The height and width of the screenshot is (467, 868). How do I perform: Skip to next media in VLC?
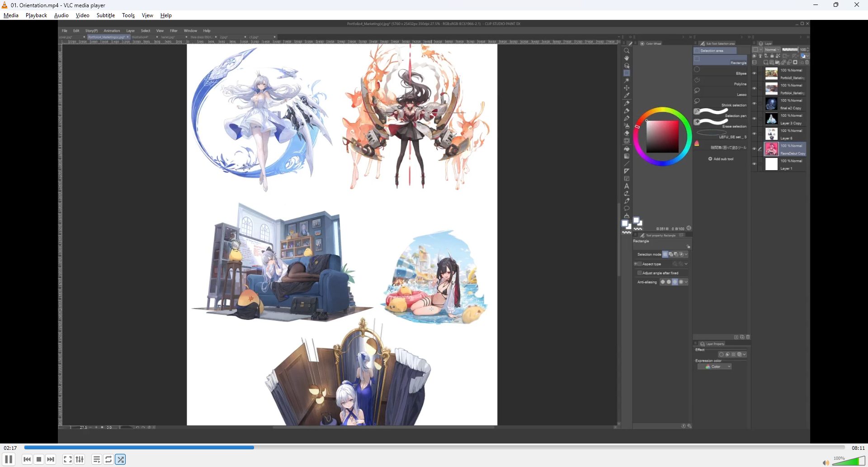(x=51, y=459)
